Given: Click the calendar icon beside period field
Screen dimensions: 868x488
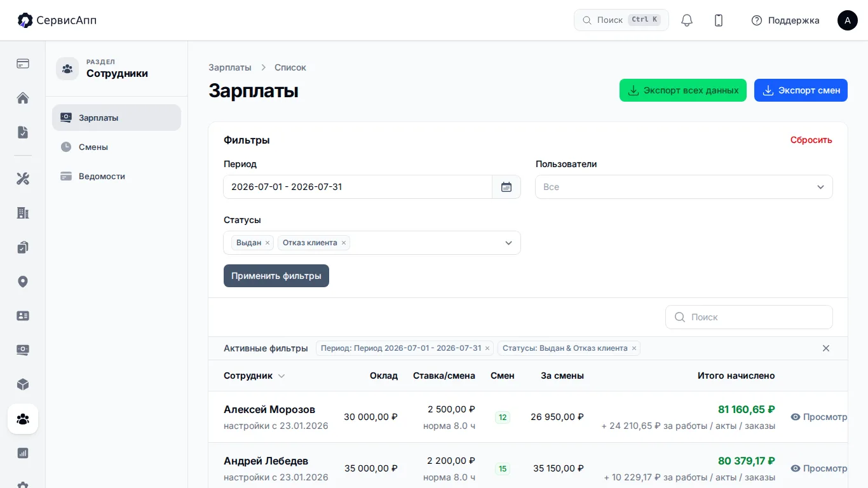Looking at the screenshot, I should click(x=506, y=187).
